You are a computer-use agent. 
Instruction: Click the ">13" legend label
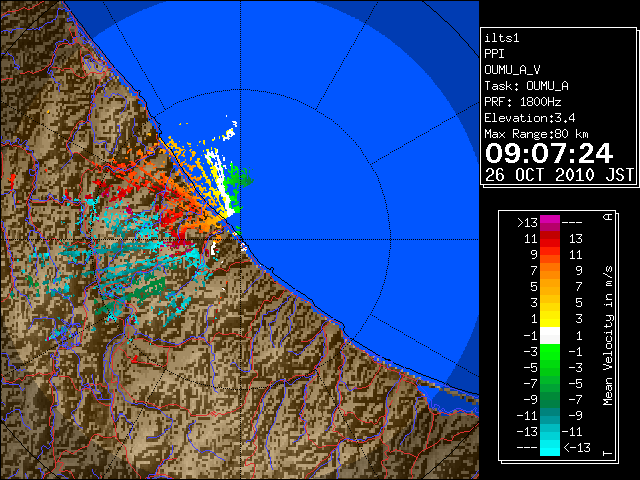527,223
